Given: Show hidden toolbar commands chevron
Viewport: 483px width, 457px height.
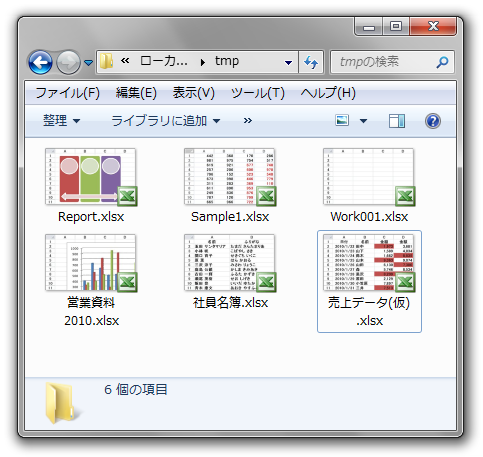Looking at the screenshot, I should tap(247, 120).
